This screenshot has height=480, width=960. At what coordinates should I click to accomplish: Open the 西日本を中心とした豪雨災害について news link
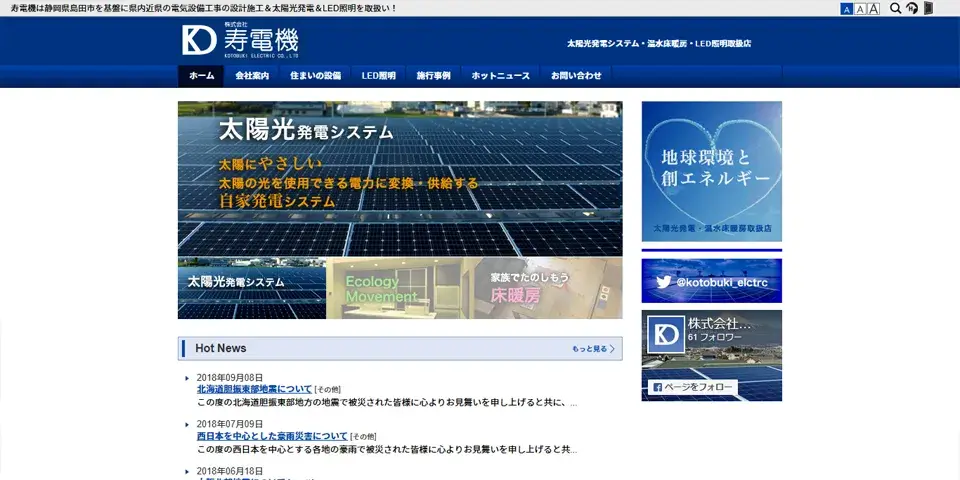pyautogui.click(x=272, y=436)
